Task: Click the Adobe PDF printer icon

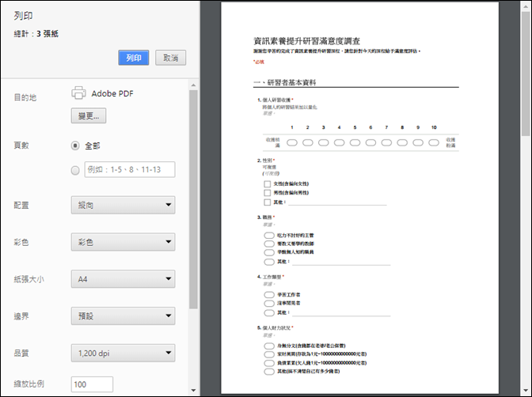Action: (x=78, y=93)
